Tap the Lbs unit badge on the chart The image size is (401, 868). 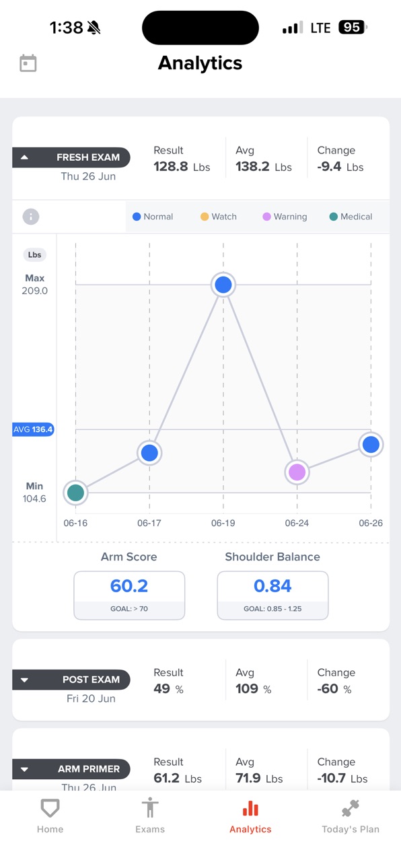(34, 255)
